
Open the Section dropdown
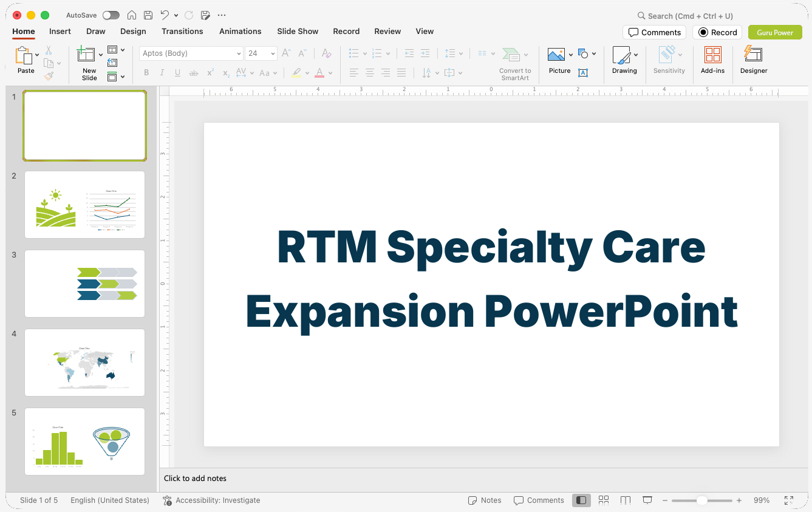click(116, 77)
